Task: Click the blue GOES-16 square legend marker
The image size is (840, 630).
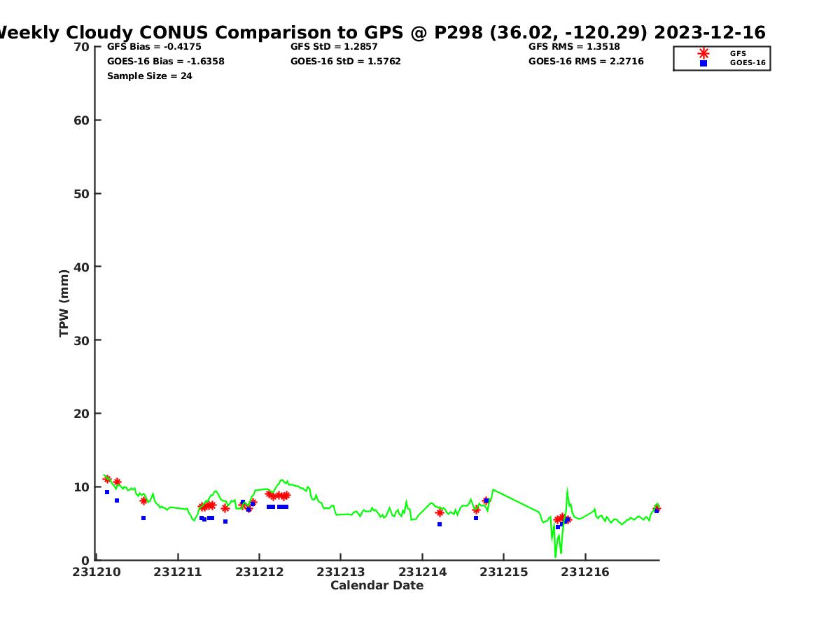Action: point(703,63)
